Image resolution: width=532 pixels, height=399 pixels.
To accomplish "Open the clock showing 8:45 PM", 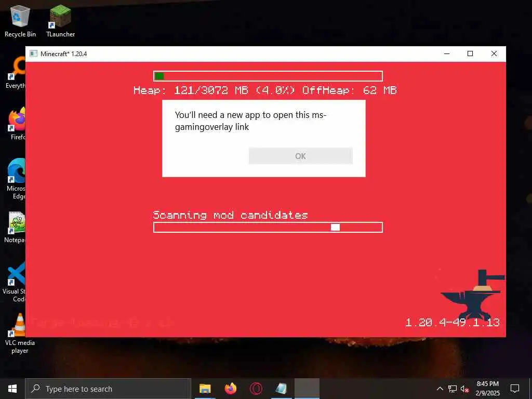I will point(487,389).
